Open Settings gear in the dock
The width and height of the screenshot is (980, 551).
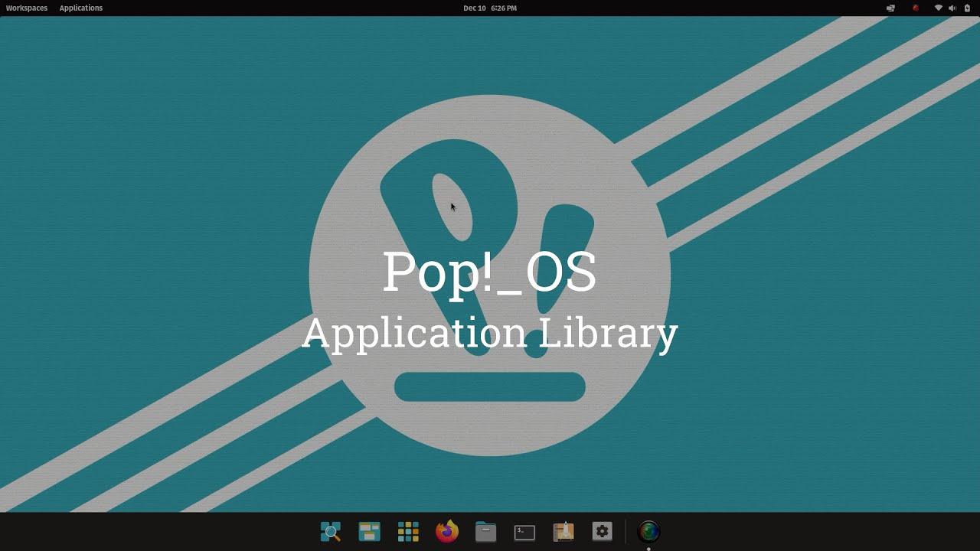(x=603, y=531)
